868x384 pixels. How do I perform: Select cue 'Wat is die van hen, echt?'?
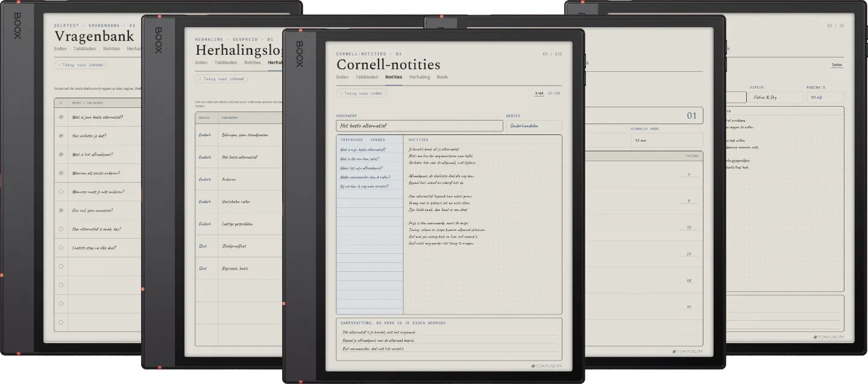pyautogui.click(x=359, y=159)
